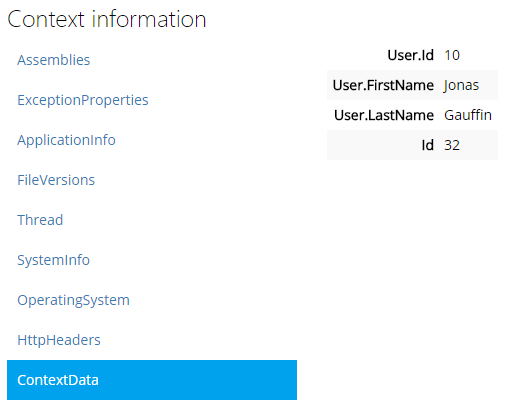Viewport: 509px width, 417px height.
Task: Select the Id value 32
Action: pyautogui.click(x=452, y=145)
